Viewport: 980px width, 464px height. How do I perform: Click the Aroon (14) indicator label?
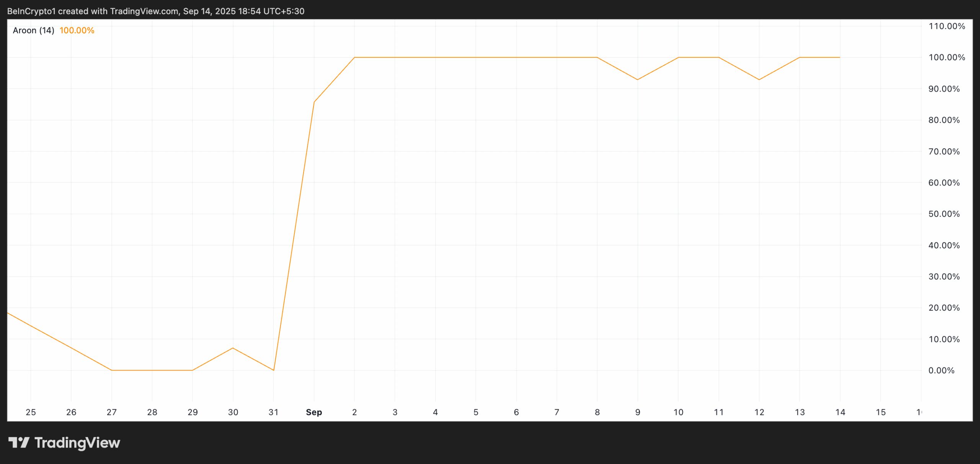[x=33, y=30]
